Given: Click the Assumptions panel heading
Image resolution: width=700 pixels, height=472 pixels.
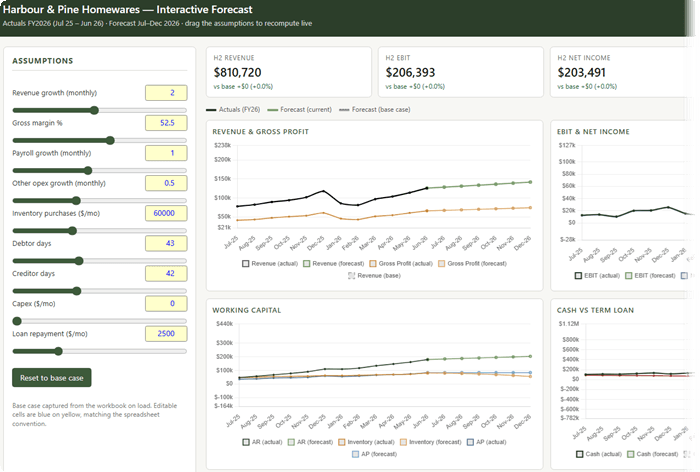Looking at the screenshot, I should (x=42, y=61).
